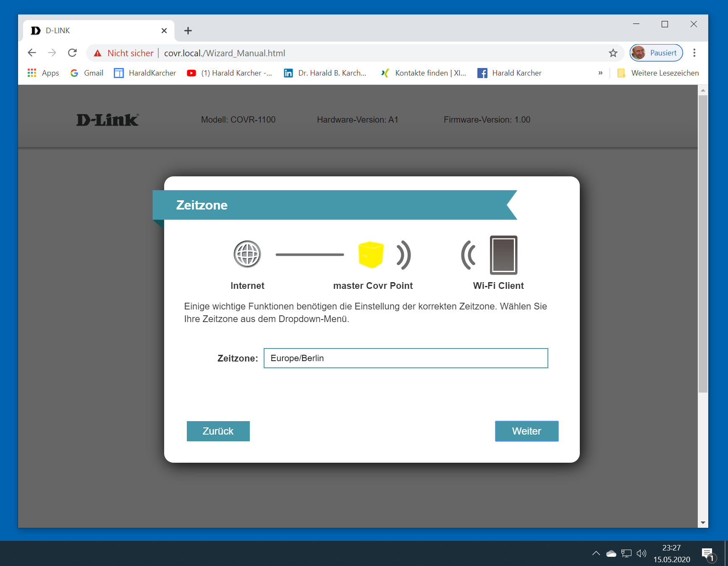Image resolution: width=728 pixels, height=566 pixels.
Task: Click the yellow master Covr Point icon
Action: coord(371,254)
